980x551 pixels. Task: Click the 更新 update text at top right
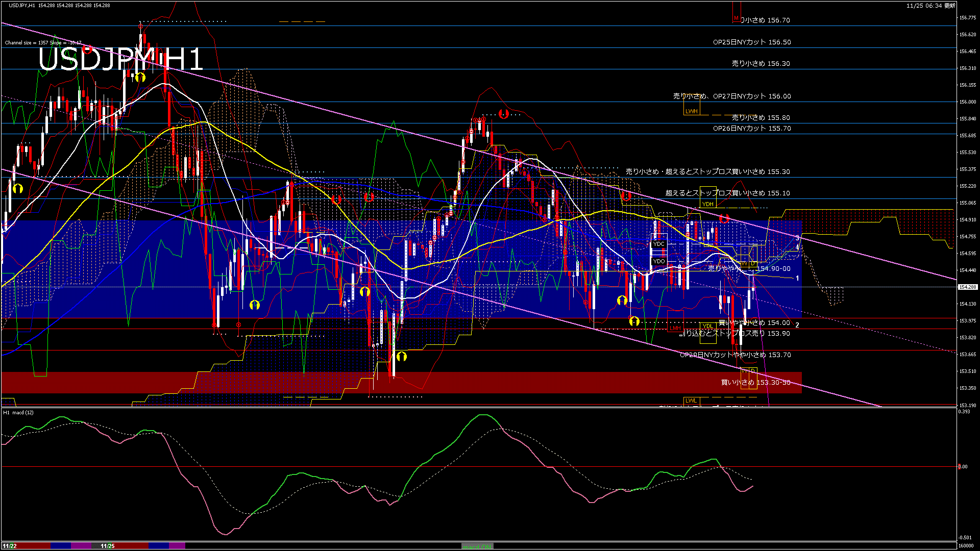[950, 6]
